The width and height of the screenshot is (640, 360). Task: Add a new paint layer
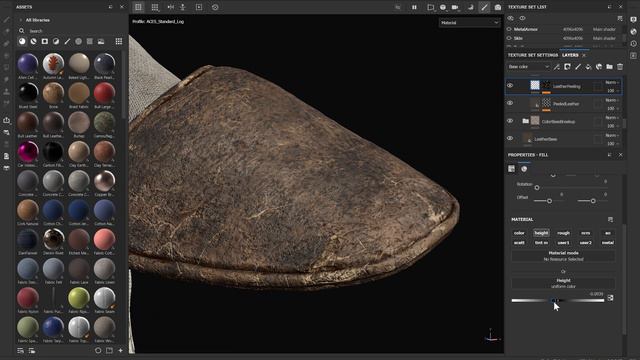click(x=578, y=67)
